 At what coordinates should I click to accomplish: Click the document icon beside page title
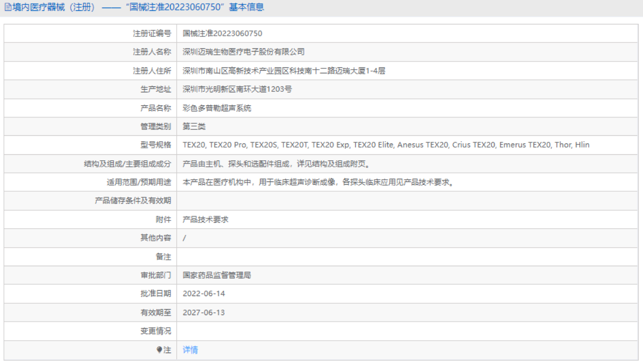coord(8,8)
